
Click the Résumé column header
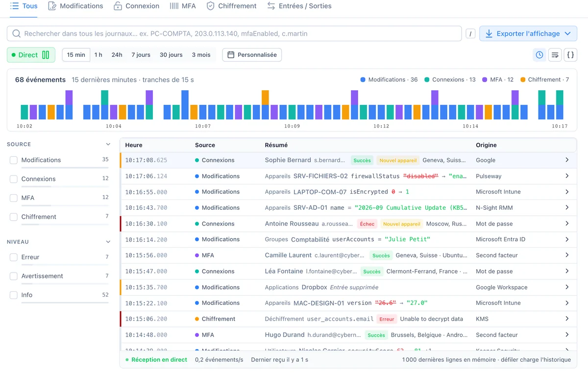point(276,145)
